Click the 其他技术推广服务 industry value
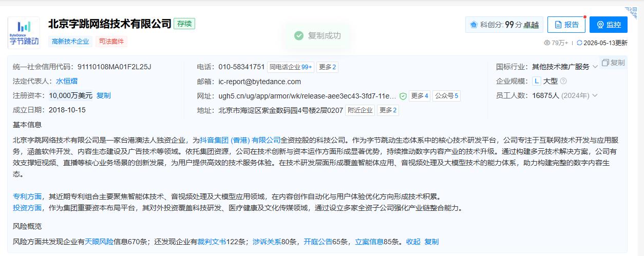The width and height of the screenshot is (644, 256). (x=561, y=67)
